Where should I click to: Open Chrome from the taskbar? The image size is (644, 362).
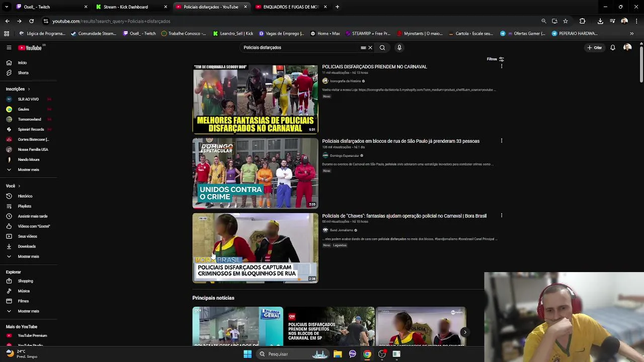[x=367, y=354]
